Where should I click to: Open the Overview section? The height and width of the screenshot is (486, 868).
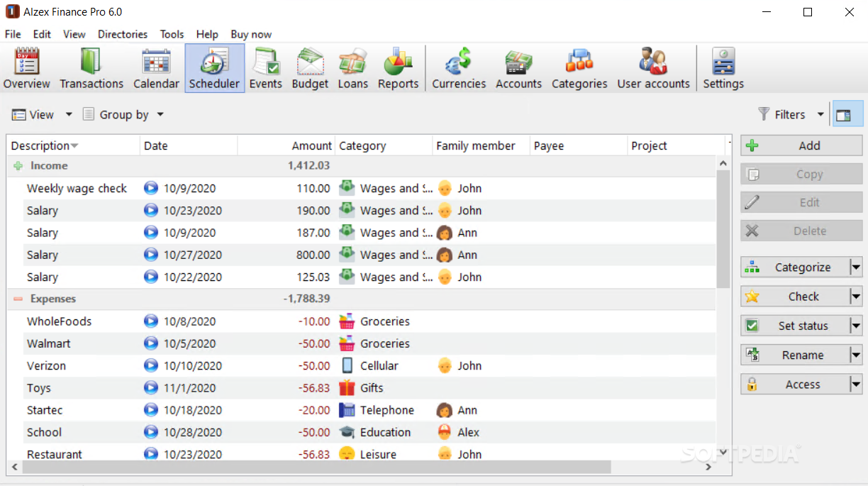click(27, 68)
